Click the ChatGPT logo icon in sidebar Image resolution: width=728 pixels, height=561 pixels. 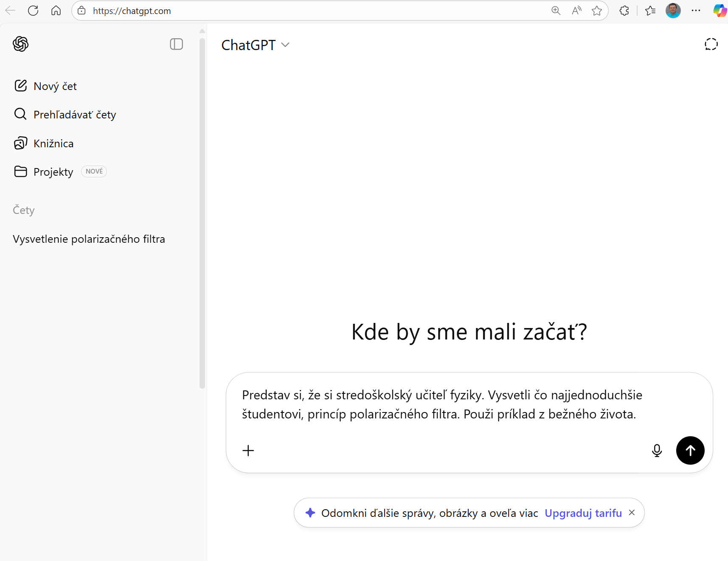(x=20, y=44)
